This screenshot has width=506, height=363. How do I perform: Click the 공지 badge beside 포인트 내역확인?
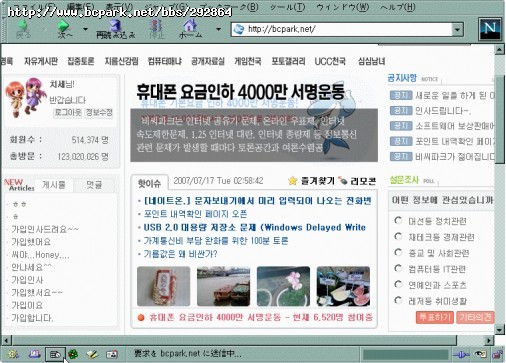tap(401, 141)
